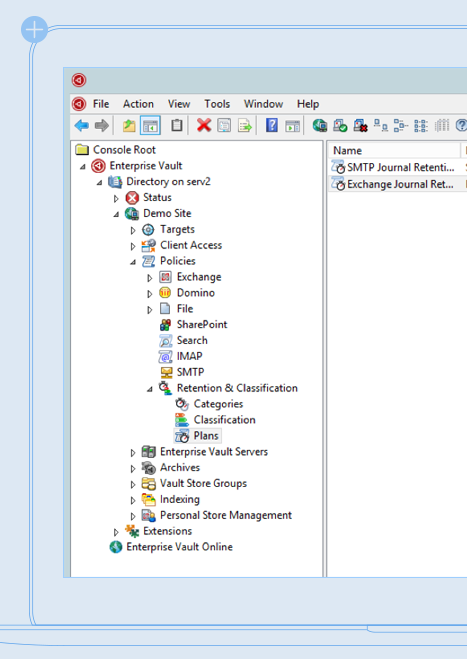Viewport: 467px width, 659px height.
Task: Collapse the Enterprise Vault tree node
Action: coord(83,167)
